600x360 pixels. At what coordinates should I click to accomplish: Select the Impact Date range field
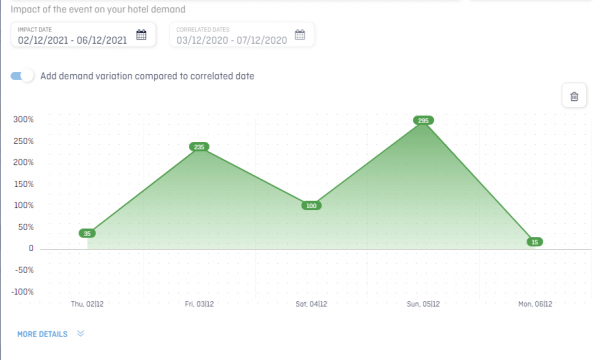83,35
